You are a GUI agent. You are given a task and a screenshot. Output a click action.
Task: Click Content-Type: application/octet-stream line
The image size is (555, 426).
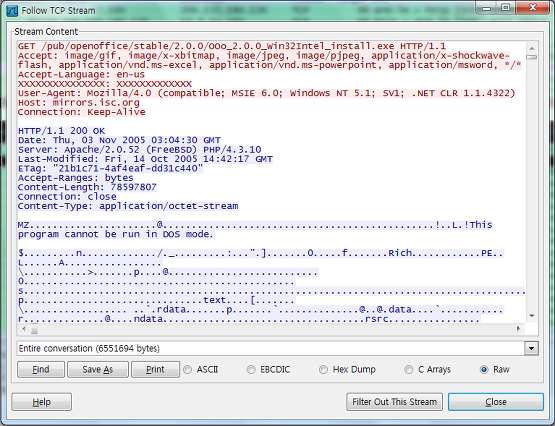(x=128, y=206)
